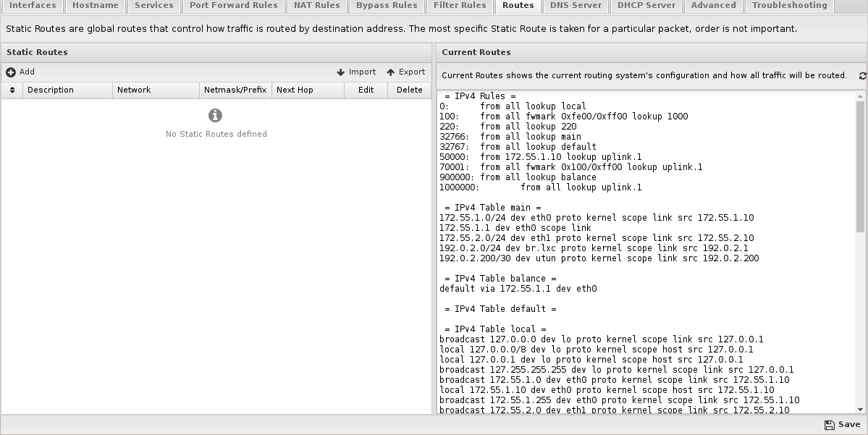868x435 pixels.
Task: Click the Add static route plus icon
Action: tap(11, 72)
